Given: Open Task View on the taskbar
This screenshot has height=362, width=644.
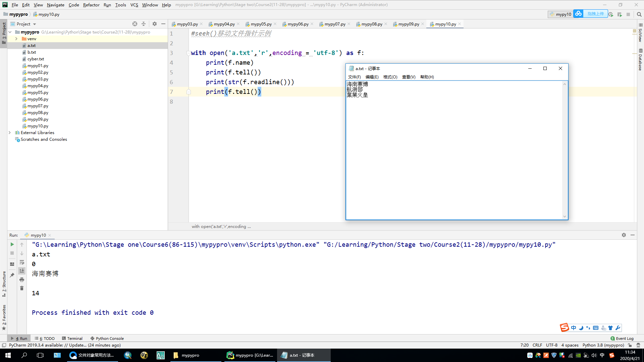Looking at the screenshot, I should pyautogui.click(x=40, y=355).
